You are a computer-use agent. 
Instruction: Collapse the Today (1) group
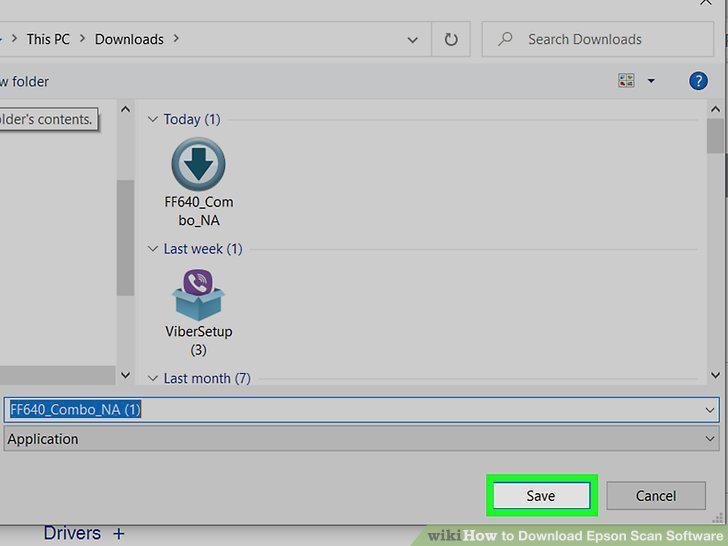click(152, 119)
